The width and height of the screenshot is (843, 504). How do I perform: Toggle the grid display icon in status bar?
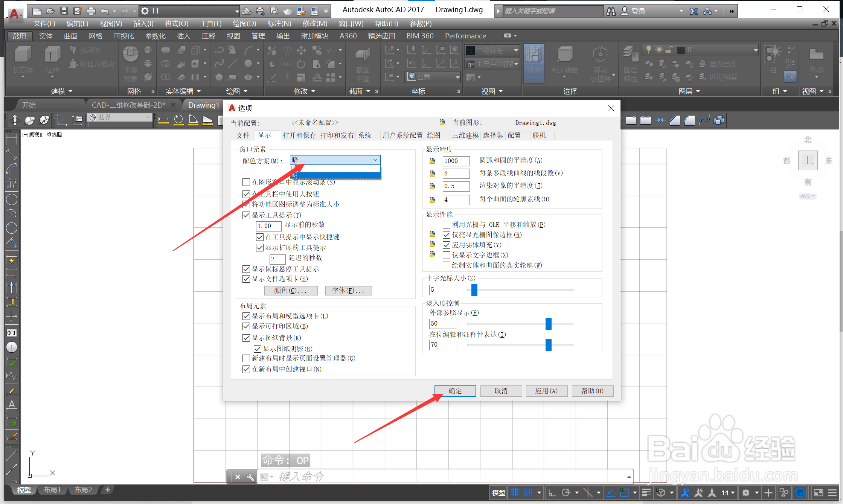[x=514, y=492]
